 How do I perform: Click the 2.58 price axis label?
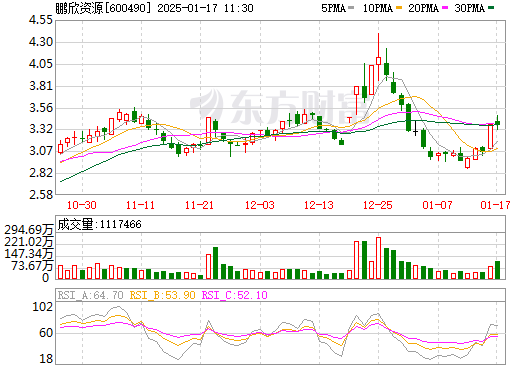pyautogui.click(x=41, y=195)
